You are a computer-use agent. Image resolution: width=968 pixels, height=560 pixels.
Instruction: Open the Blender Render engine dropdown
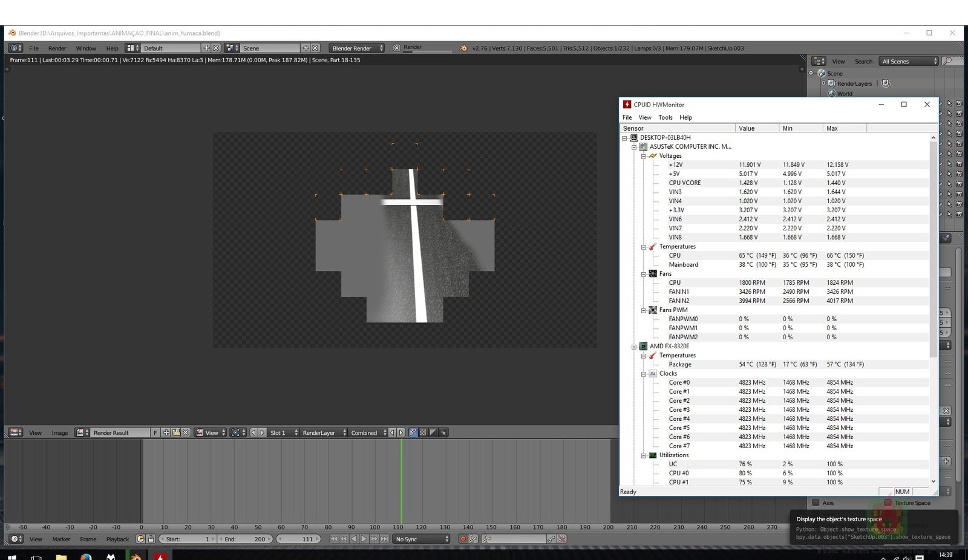coord(356,48)
